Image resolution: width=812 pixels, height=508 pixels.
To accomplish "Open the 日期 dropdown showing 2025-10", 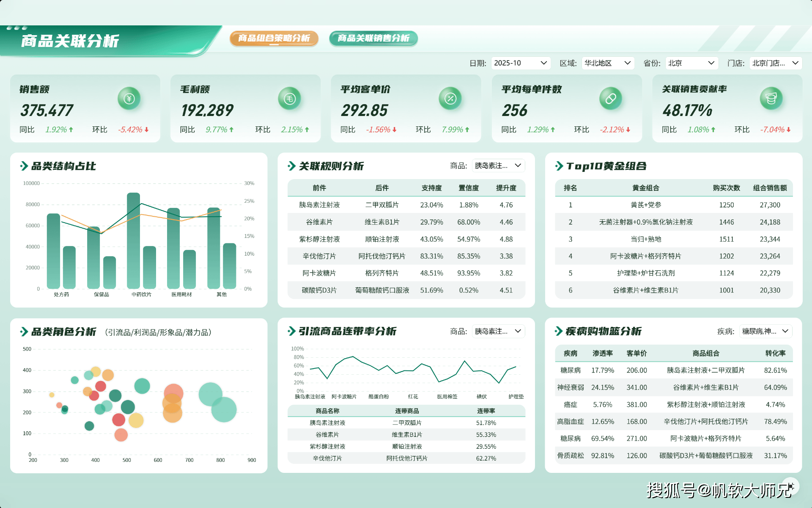I will tap(521, 63).
